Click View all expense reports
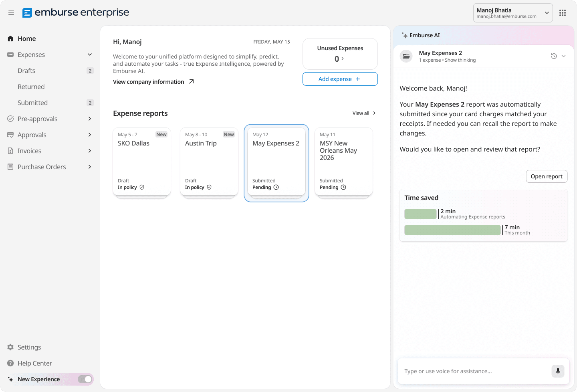The width and height of the screenshot is (577, 392). 364,113
